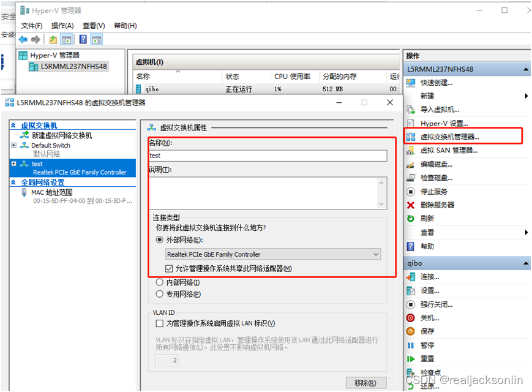Collapse the 虚拟交换机 section
Viewport: 532px width, 392px height.
(13, 125)
